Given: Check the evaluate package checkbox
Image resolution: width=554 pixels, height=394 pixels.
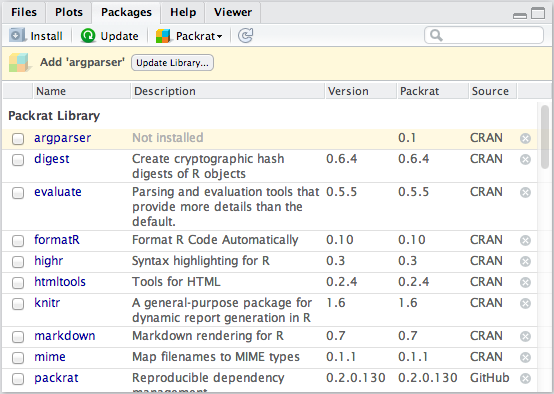Looking at the screenshot, I should pos(18,193).
